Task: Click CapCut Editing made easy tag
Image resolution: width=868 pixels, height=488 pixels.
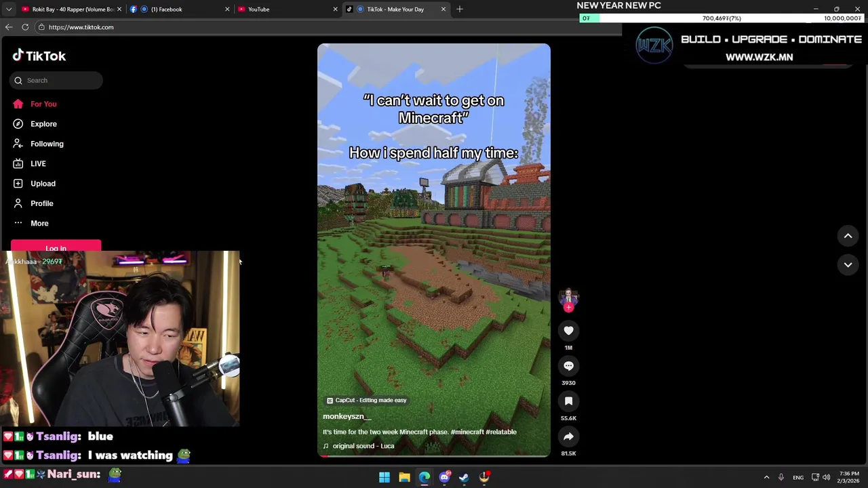Action: [x=366, y=401]
